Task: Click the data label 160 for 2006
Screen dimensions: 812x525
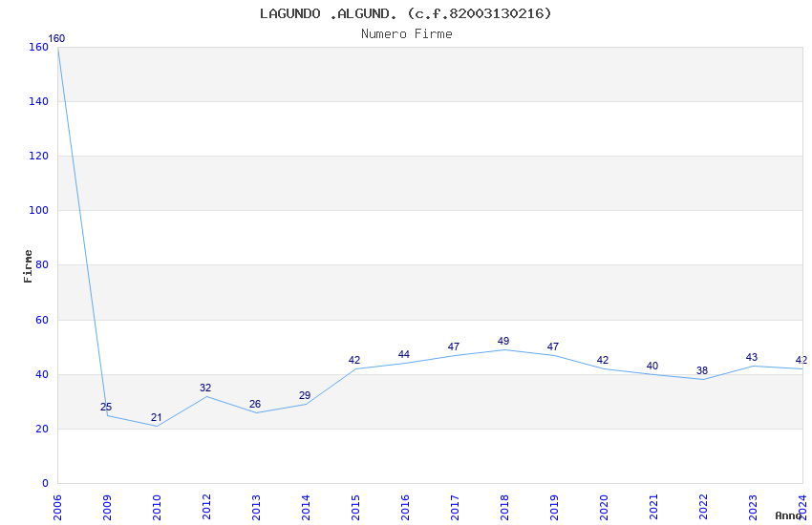Action: 56,38
